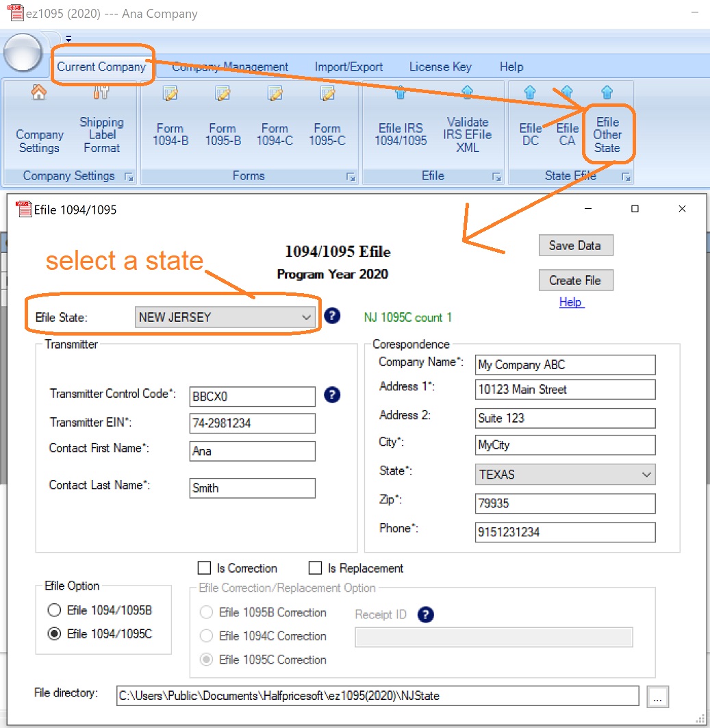This screenshot has width=710, height=728.
Task: Click the Transmitter Control Code field
Action: [252, 396]
